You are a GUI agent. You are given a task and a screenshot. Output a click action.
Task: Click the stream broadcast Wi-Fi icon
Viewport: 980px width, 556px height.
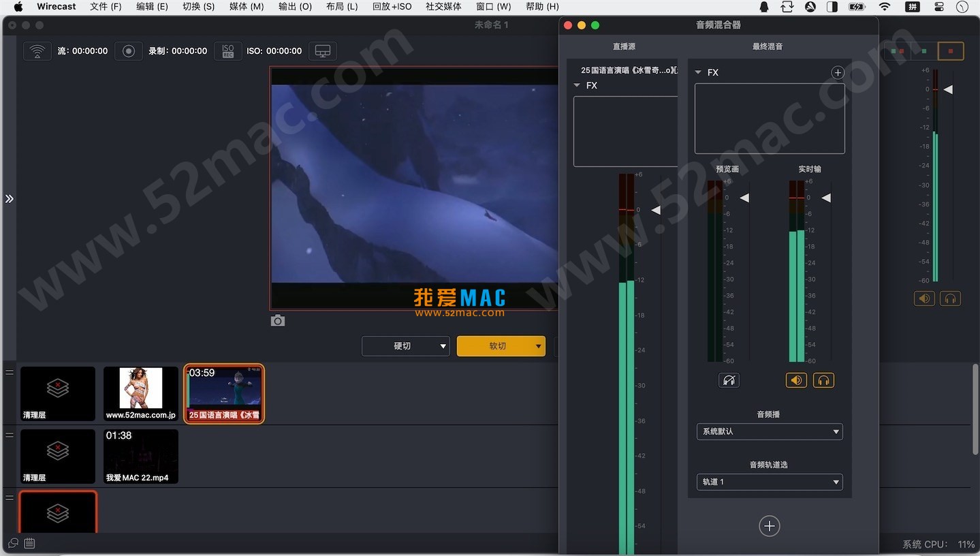[x=37, y=51]
